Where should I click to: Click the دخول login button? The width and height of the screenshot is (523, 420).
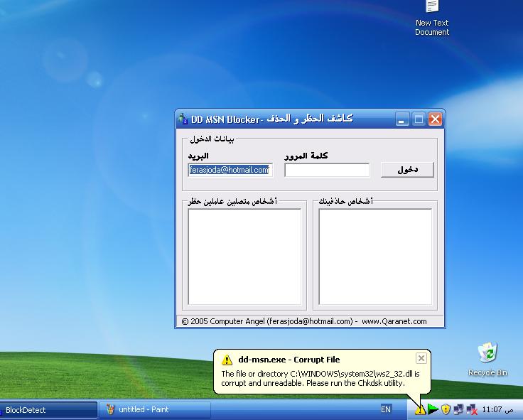(407, 170)
